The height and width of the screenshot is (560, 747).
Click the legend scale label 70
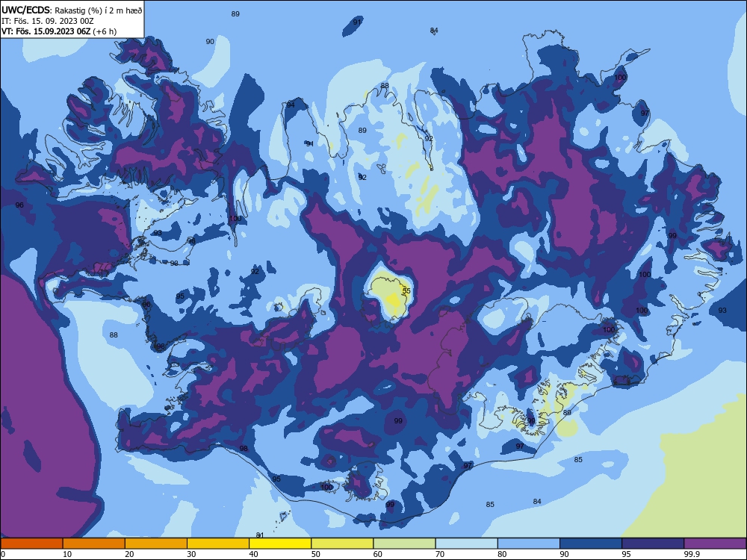(440, 554)
